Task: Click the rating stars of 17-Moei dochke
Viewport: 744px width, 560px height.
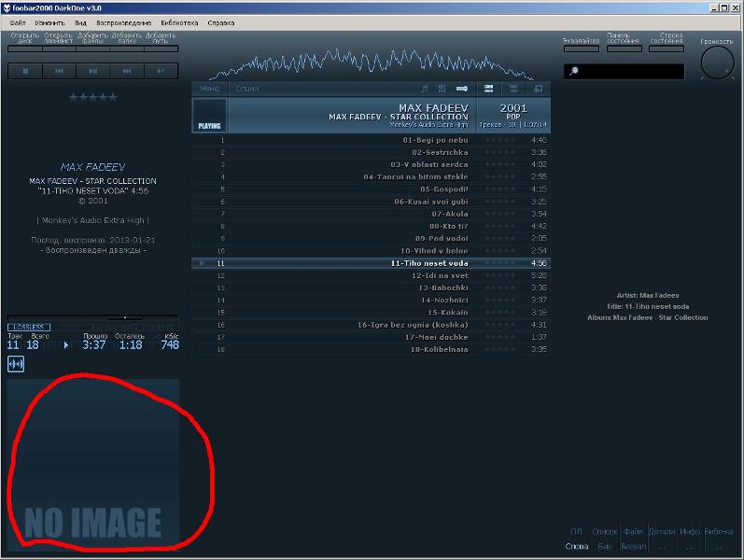Action: click(500, 338)
